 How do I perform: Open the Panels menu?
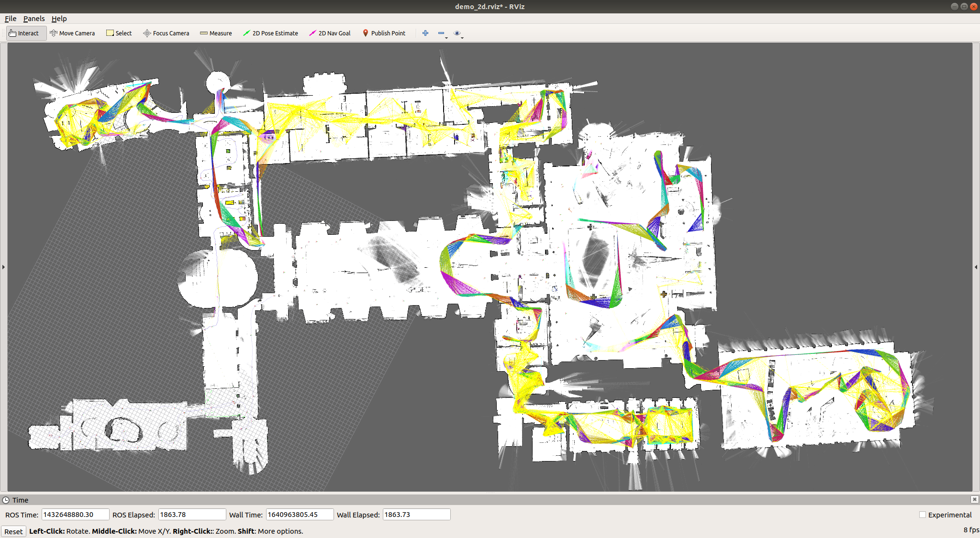(33, 19)
